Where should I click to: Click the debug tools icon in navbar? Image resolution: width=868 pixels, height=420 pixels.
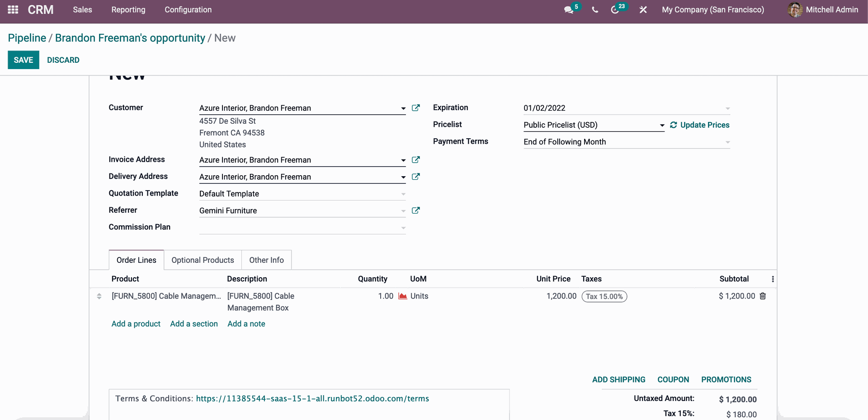click(x=643, y=9)
